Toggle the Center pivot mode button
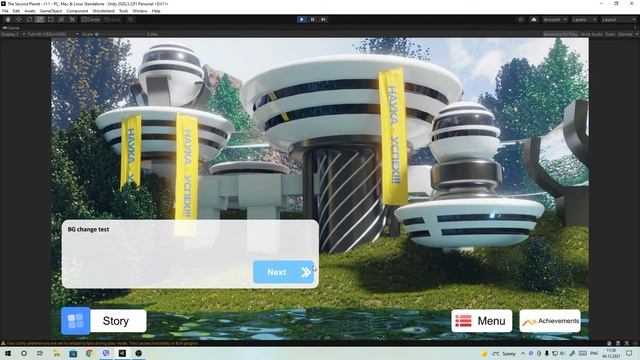640x360 pixels. point(91,19)
